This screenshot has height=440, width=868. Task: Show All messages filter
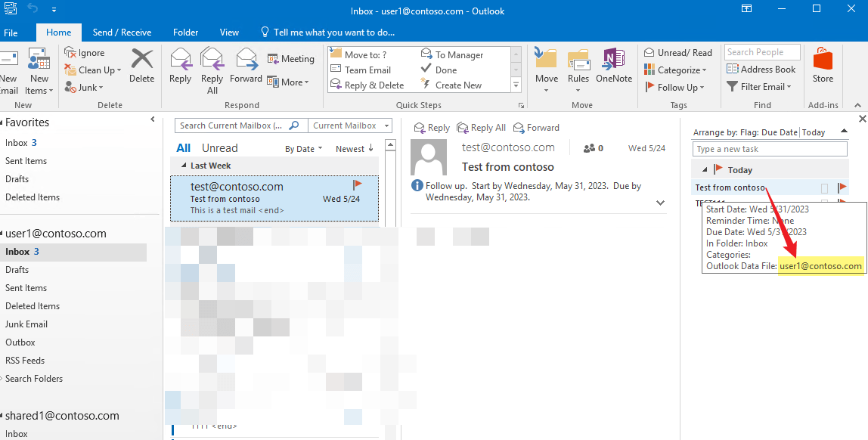tap(183, 148)
